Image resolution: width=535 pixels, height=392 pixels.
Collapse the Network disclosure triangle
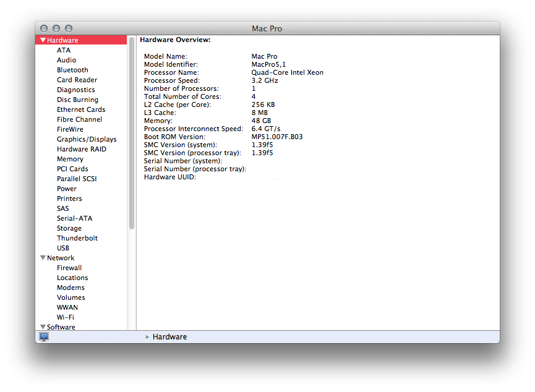pos(43,258)
